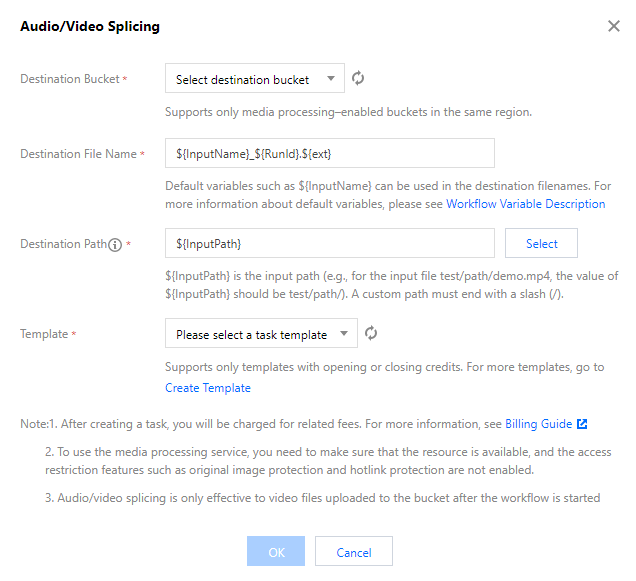Click the Template field label

tap(44, 334)
